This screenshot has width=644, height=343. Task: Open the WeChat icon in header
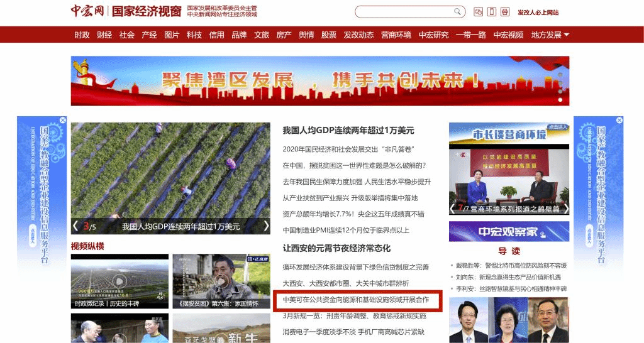(x=478, y=12)
